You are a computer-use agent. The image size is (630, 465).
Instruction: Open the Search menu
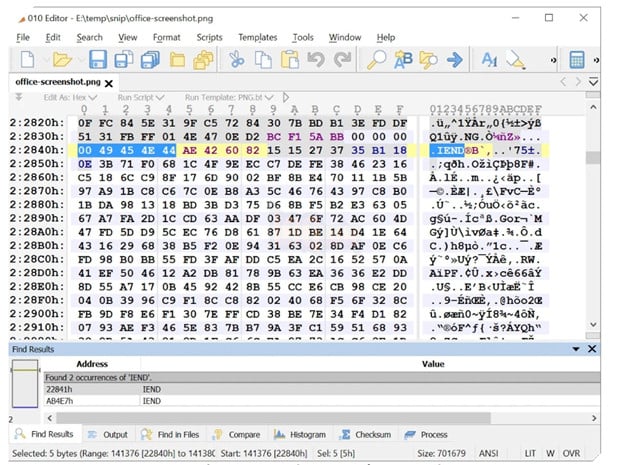tap(90, 37)
